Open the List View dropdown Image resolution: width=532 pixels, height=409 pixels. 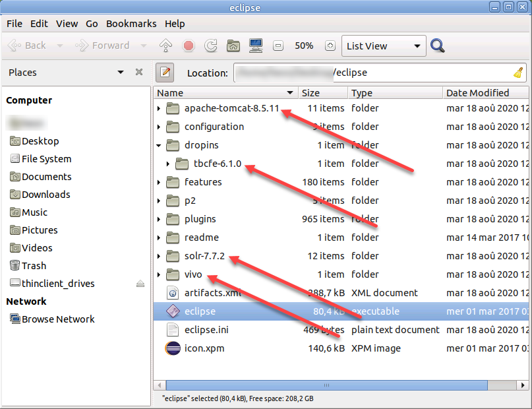(x=384, y=46)
